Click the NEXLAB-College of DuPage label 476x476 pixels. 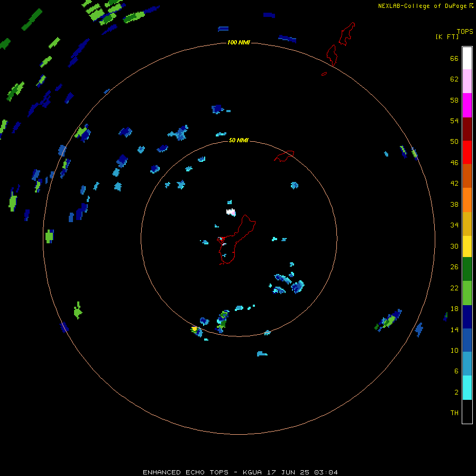(x=422, y=6)
